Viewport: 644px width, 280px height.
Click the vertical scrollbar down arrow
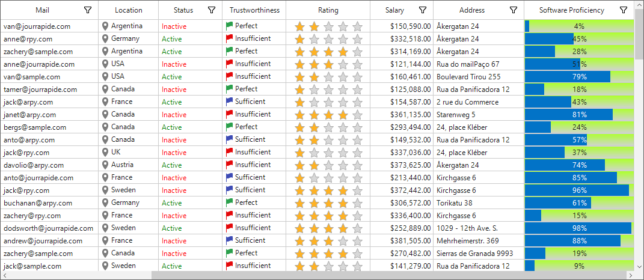(x=639, y=267)
